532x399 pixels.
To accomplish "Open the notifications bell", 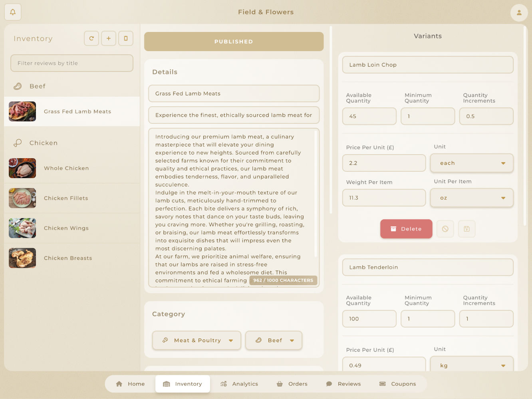I will pos(13,12).
